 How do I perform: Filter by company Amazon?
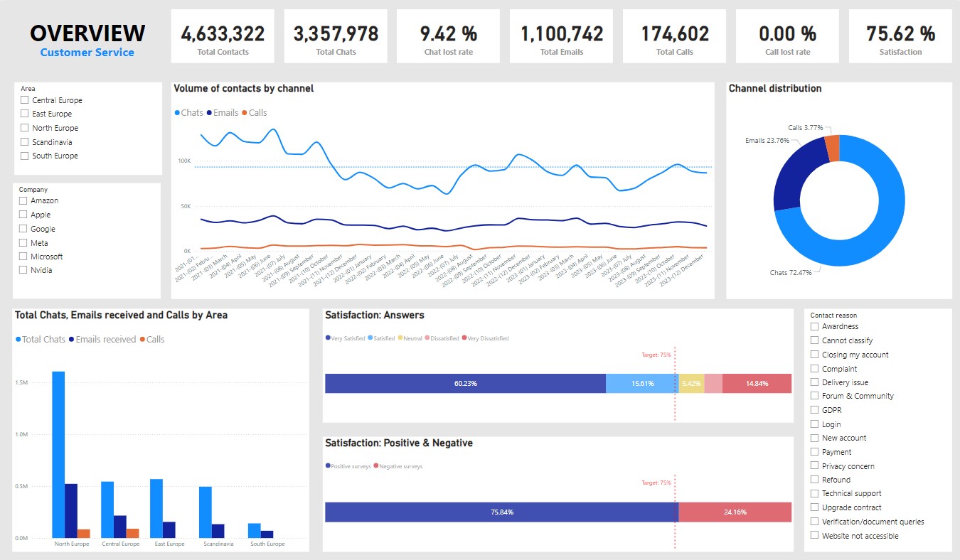pyautogui.click(x=23, y=201)
